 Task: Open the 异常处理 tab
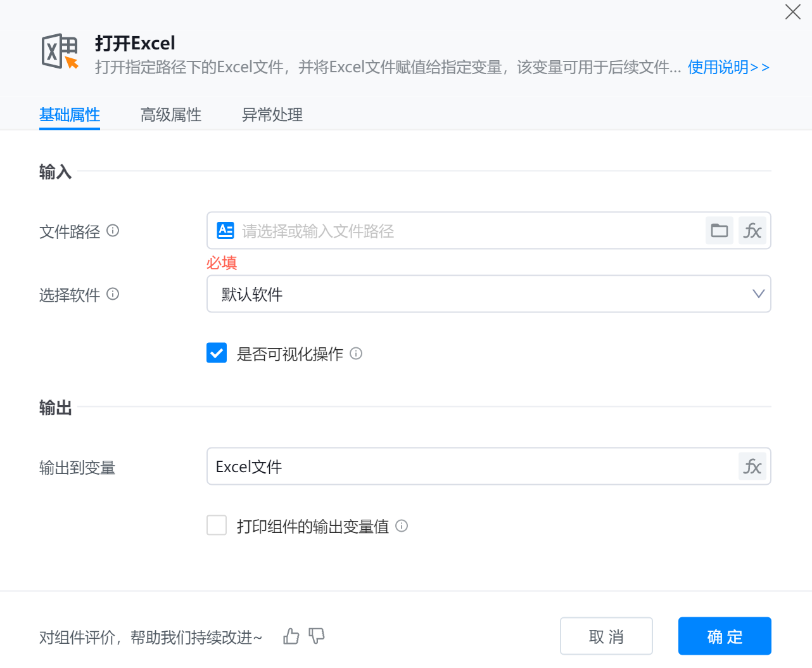click(x=272, y=115)
